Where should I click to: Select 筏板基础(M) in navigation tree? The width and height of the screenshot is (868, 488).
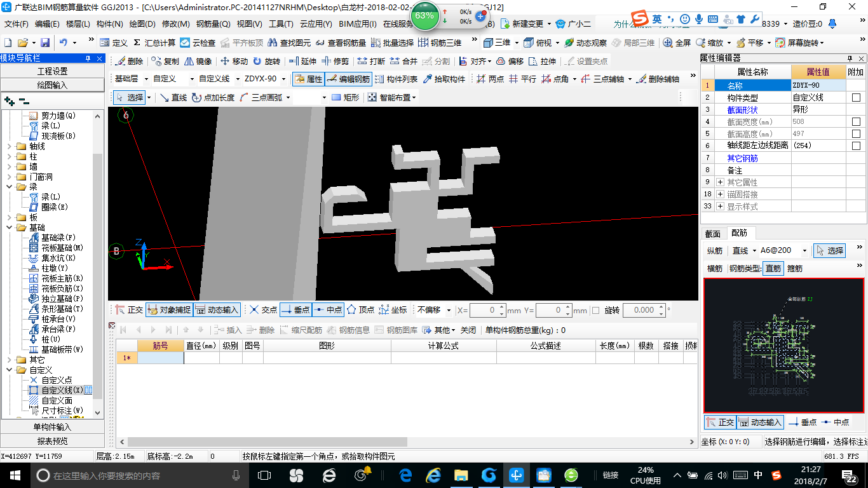pos(62,248)
